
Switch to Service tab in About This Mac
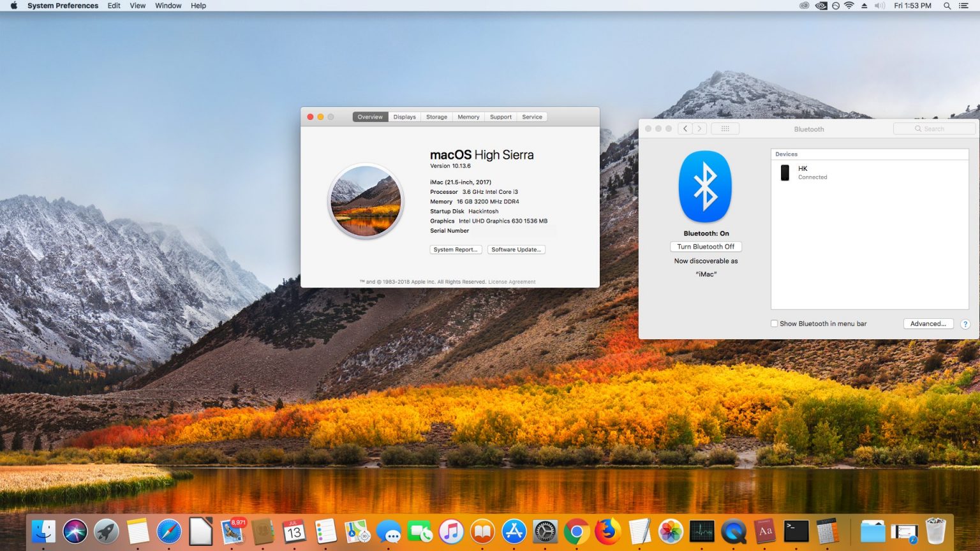point(532,117)
